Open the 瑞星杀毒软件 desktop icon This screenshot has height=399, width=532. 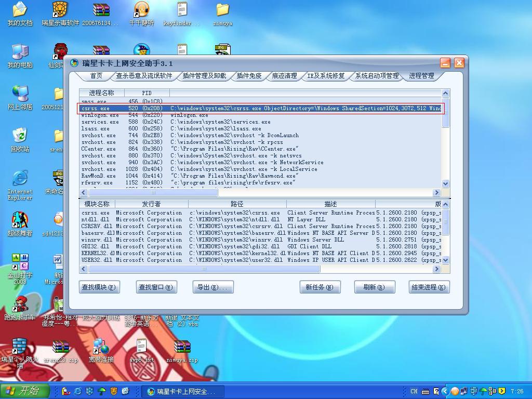coord(61,10)
